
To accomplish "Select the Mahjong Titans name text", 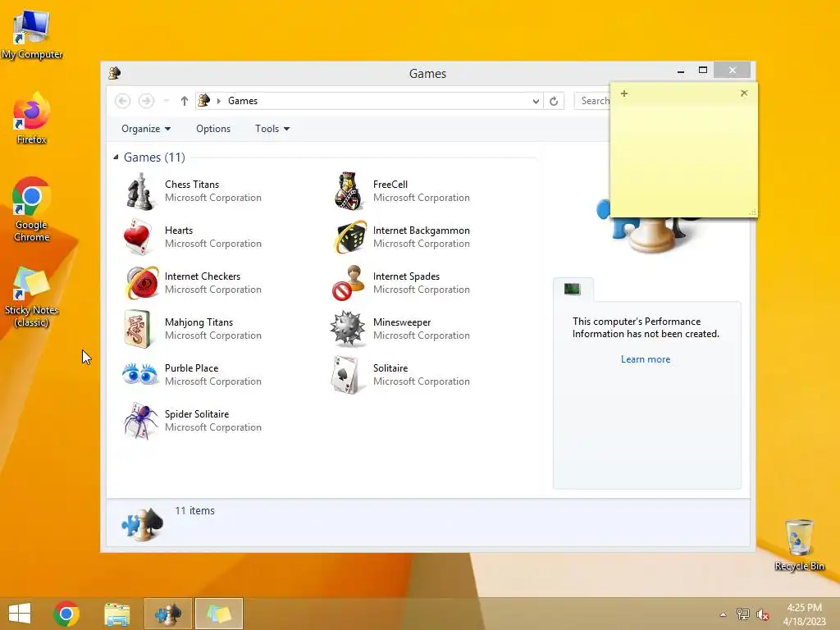I will (x=199, y=322).
